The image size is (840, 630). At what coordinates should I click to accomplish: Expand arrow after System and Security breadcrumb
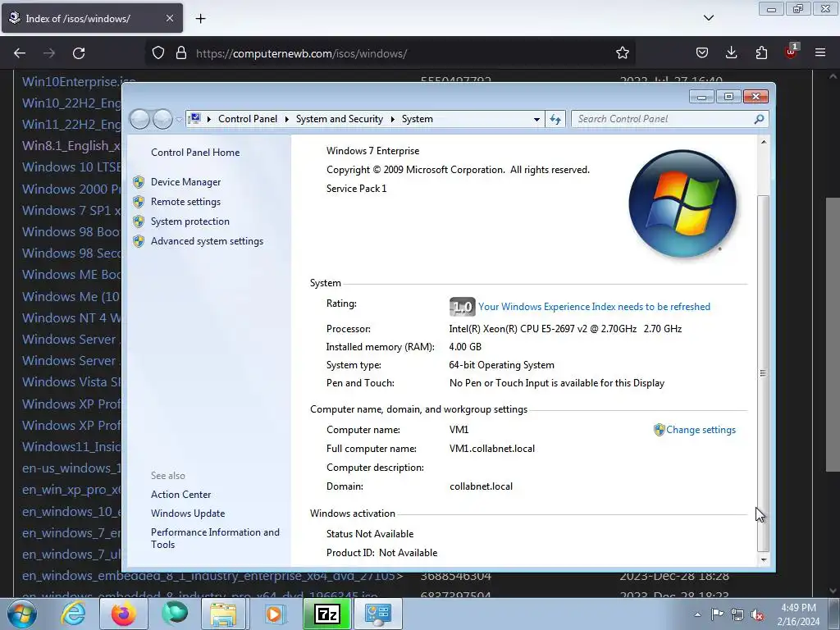click(392, 119)
